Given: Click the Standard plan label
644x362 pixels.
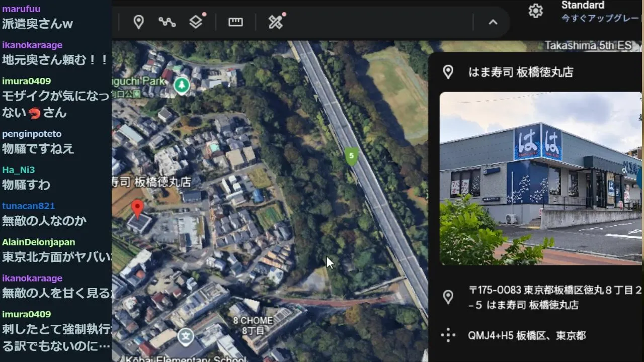Looking at the screenshot, I should 583,5.
